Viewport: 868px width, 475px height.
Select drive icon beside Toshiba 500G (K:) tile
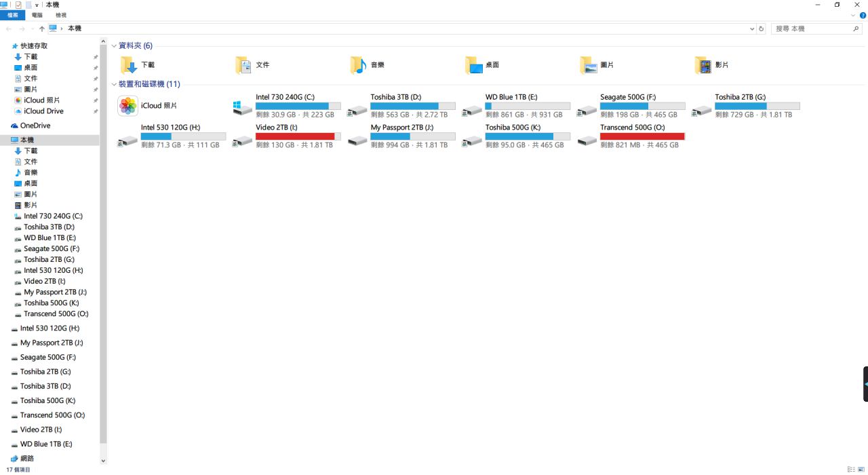[x=472, y=140]
